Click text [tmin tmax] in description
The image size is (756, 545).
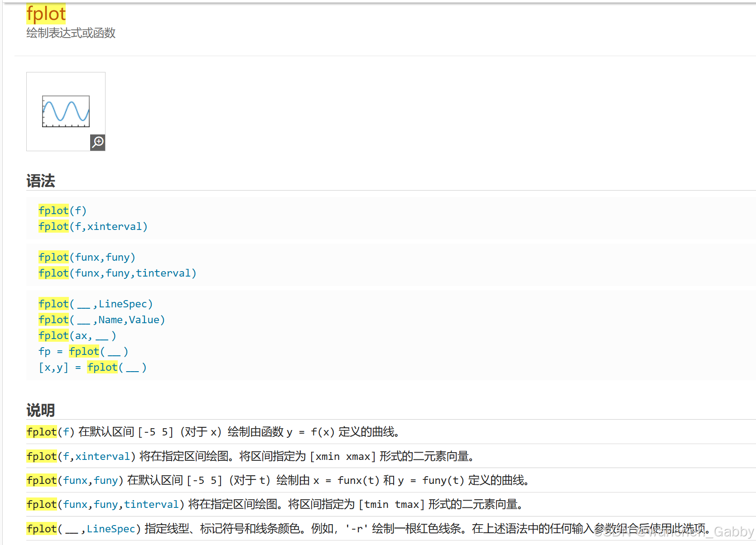[391, 504]
